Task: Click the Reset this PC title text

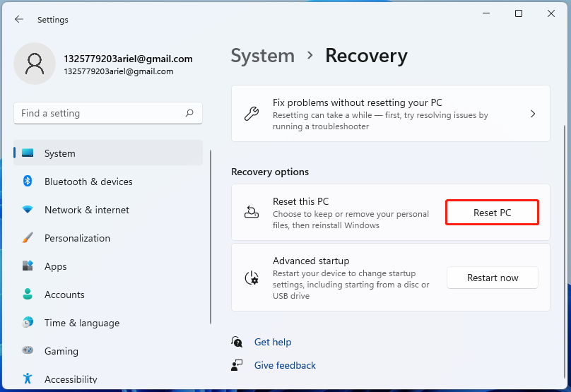Action: pos(301,201)
